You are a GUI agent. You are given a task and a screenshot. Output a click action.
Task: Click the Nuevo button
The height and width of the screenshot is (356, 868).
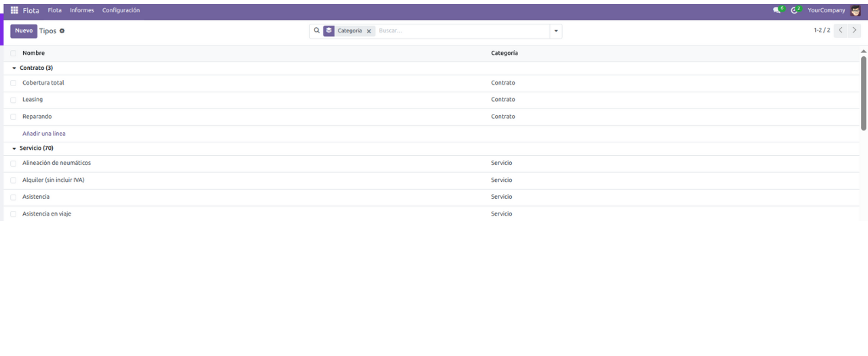24,31
